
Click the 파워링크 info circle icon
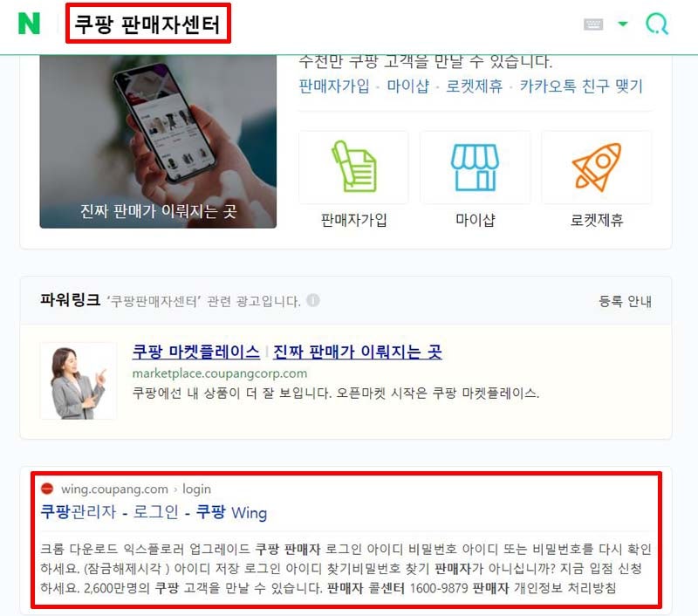point(313,300)
